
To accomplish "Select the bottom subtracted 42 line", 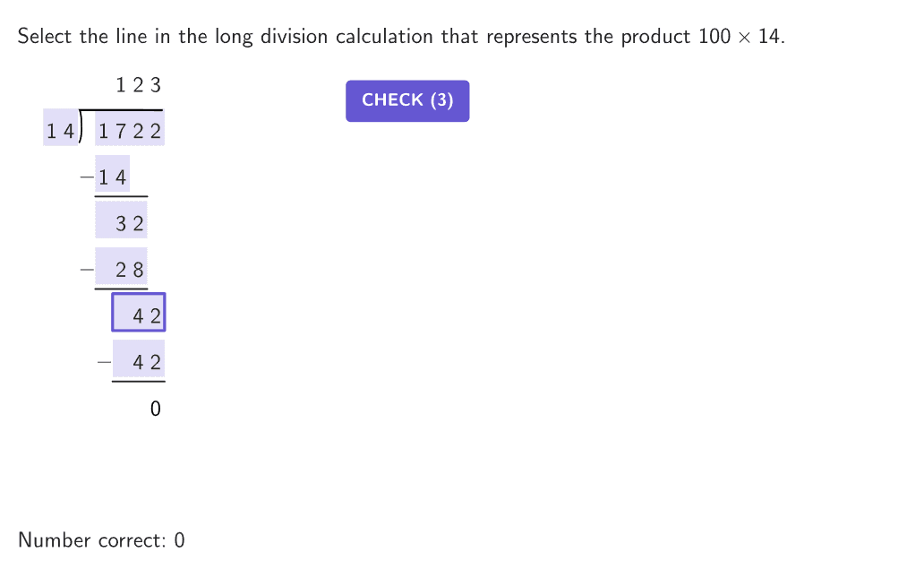I will [x=139, y=361].
